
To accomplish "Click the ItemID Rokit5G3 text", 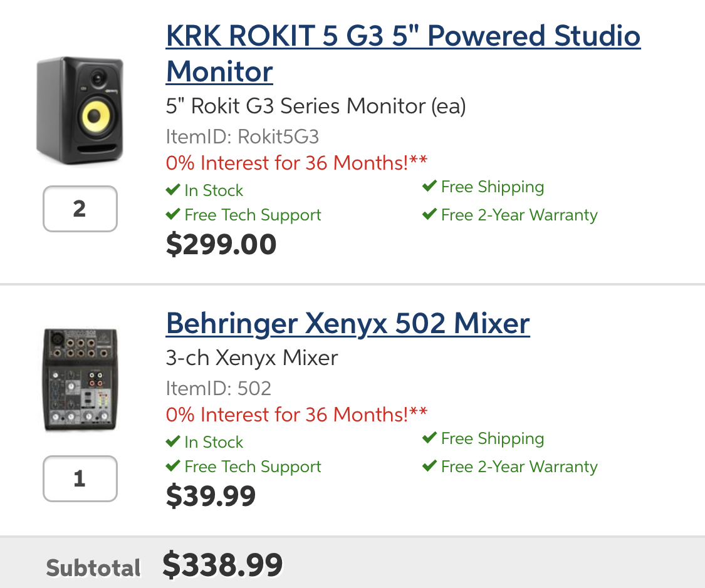I will coord(243,137).
